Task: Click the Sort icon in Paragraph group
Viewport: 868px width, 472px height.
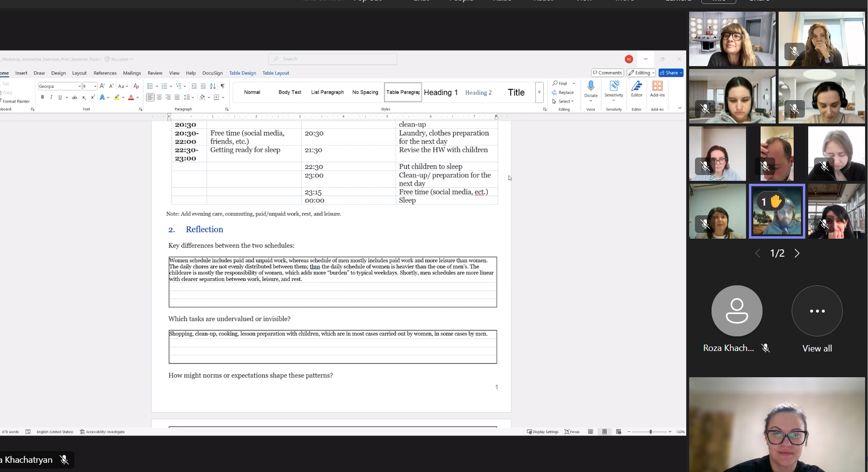Action: [212, 86]
